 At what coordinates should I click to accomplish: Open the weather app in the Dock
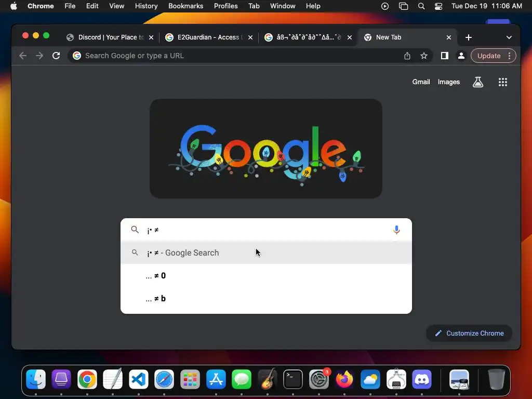(x=370, y=379)
